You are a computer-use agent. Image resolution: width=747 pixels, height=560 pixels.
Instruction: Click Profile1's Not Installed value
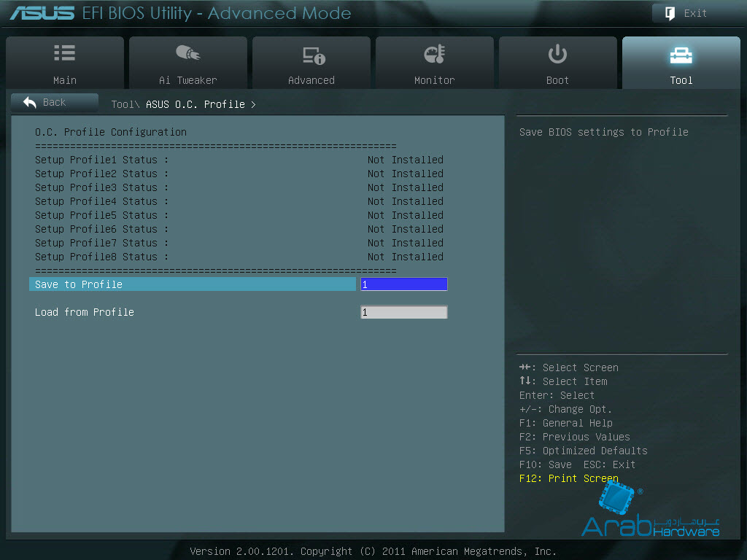[406, 160]
